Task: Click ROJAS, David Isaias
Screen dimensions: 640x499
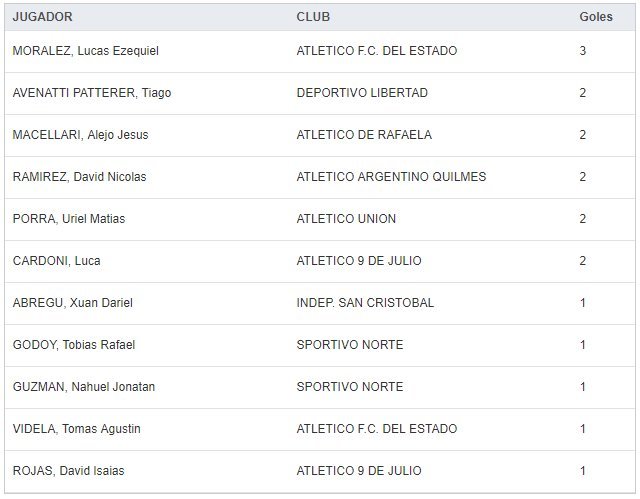Action: click(68, 471)
